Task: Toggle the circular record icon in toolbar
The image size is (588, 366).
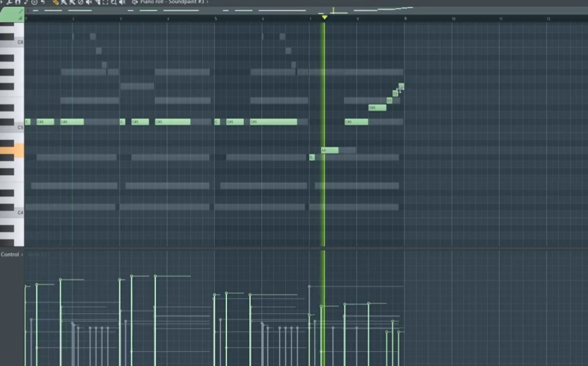Action: tap(34, 2)
